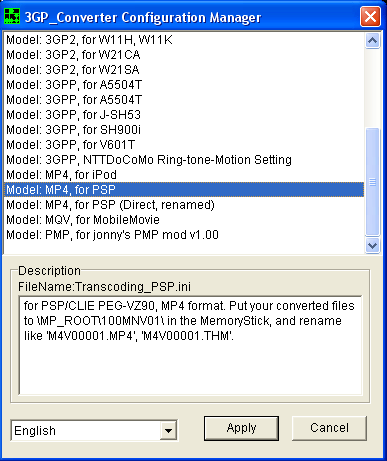Select Model: 3GP2, for W21CA
The width and height of the screenshot is (387, 461).
click(x=184, y=55)
